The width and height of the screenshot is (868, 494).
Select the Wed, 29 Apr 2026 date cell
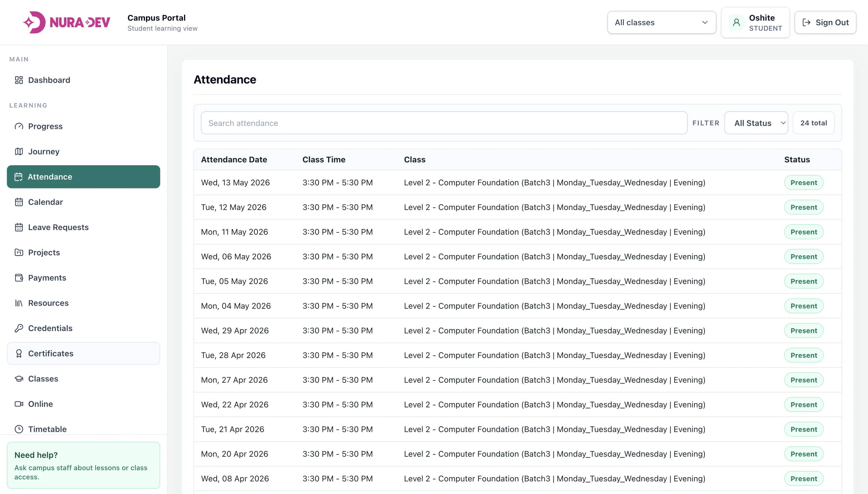point(235,330)
